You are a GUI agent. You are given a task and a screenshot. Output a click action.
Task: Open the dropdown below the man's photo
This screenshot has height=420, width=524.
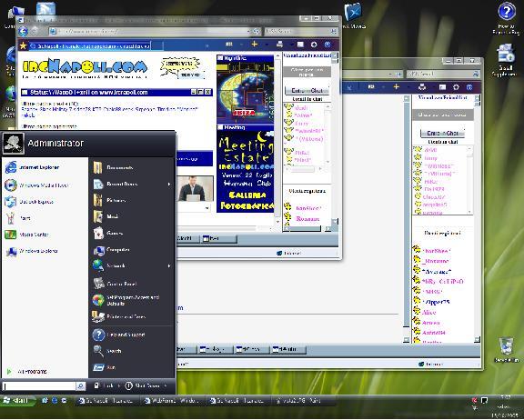click(207, 208)
